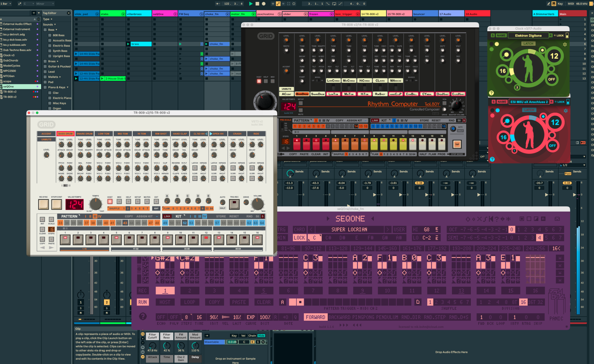Toggle MIDI map mode in the top bar
The width and height of the screenshot is (594, 364).
click(x=571, y=4)
